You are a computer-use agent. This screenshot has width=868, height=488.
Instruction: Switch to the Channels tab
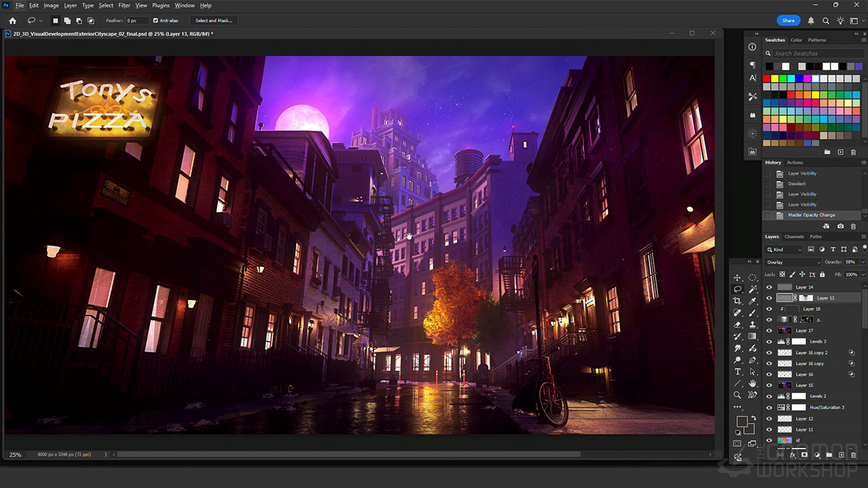tap(794, 237)
